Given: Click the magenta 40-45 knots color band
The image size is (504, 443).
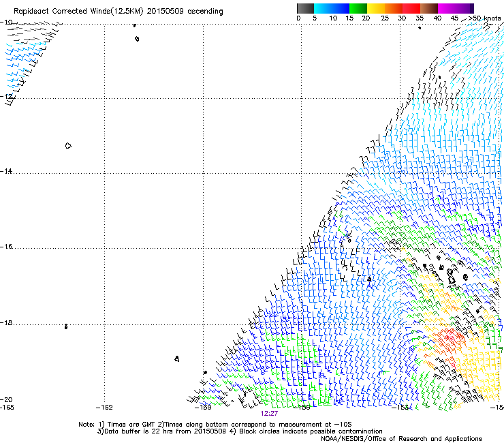Looking at the screenshot, I should (x=447, y=8).
